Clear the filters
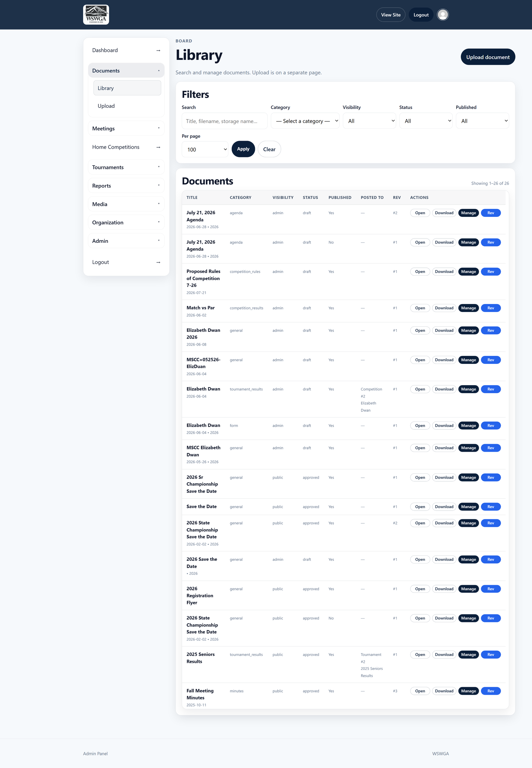Screen dimensions: 532x768 269,149
